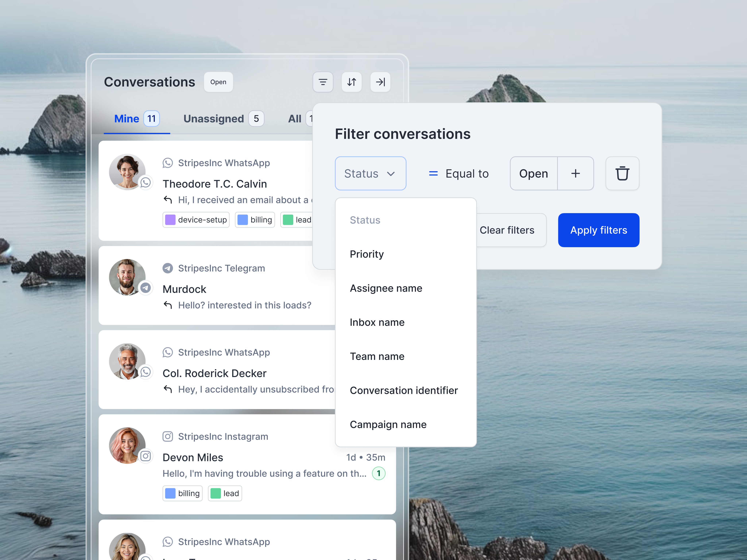
Task: Open Murdock's profile photo
Action: (127, 277)
